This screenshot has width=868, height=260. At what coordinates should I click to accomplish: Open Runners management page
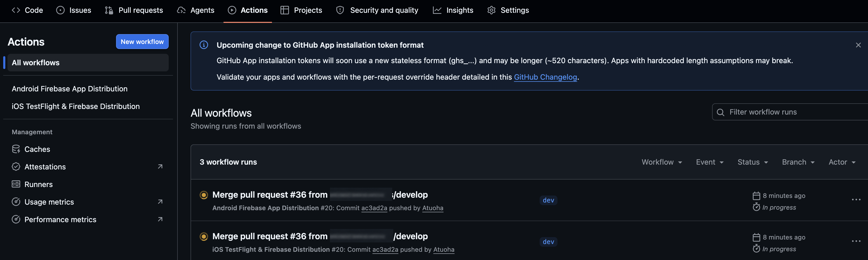[x=38, y=184]
